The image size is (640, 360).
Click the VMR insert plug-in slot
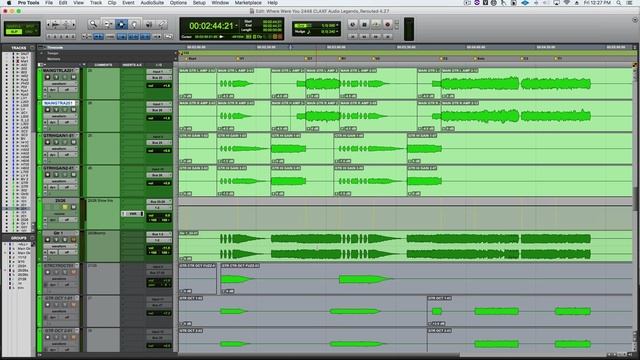pos(133,213)
